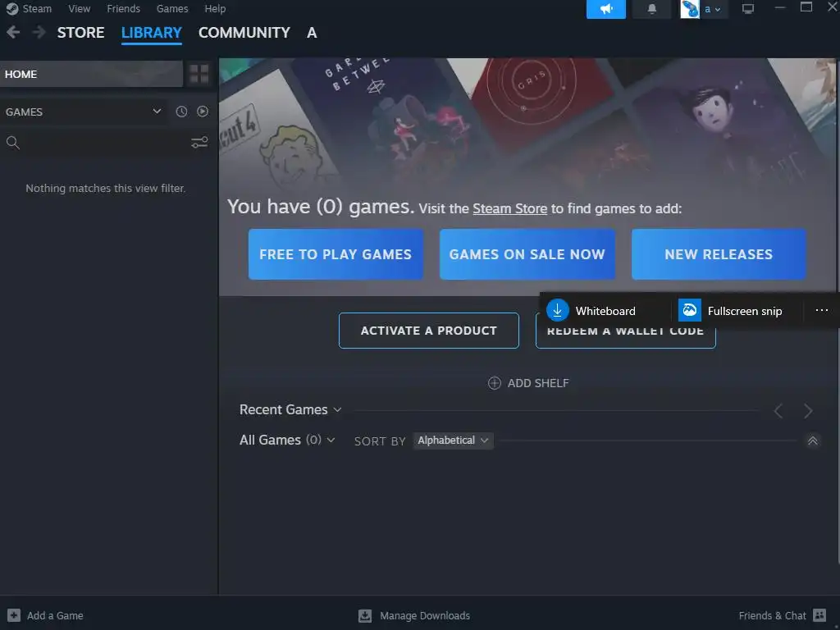Screen dimensions: 840x630
Task: Open the account name dropdown arrow
Action: point(717,10)
